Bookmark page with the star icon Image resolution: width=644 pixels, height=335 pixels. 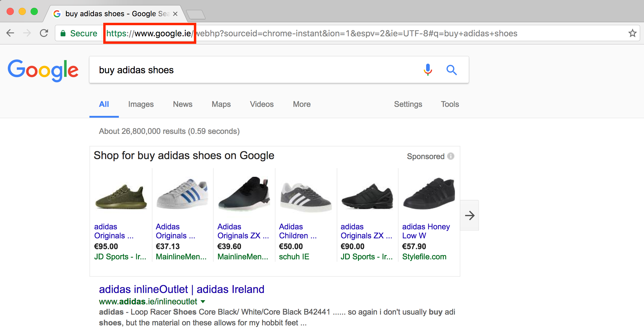click(x=632, y=33)
